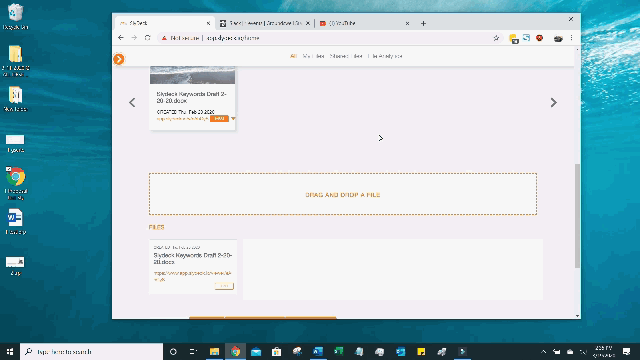Image resolution: width=640 pixels, height=360 pixels.
Task: Click the scrollbar down arrow
Action: (577, 316)
